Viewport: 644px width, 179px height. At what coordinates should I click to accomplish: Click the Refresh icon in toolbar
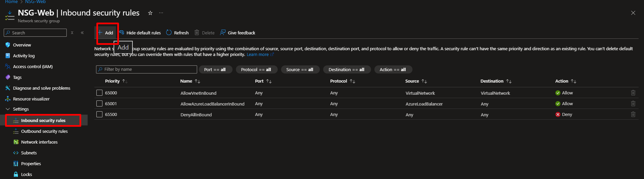point(169,33)
